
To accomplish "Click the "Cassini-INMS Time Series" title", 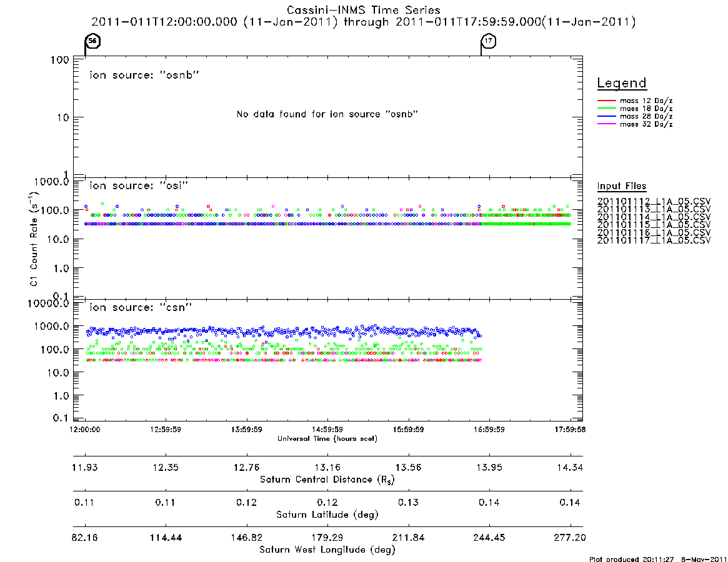I will coord(364,10).
